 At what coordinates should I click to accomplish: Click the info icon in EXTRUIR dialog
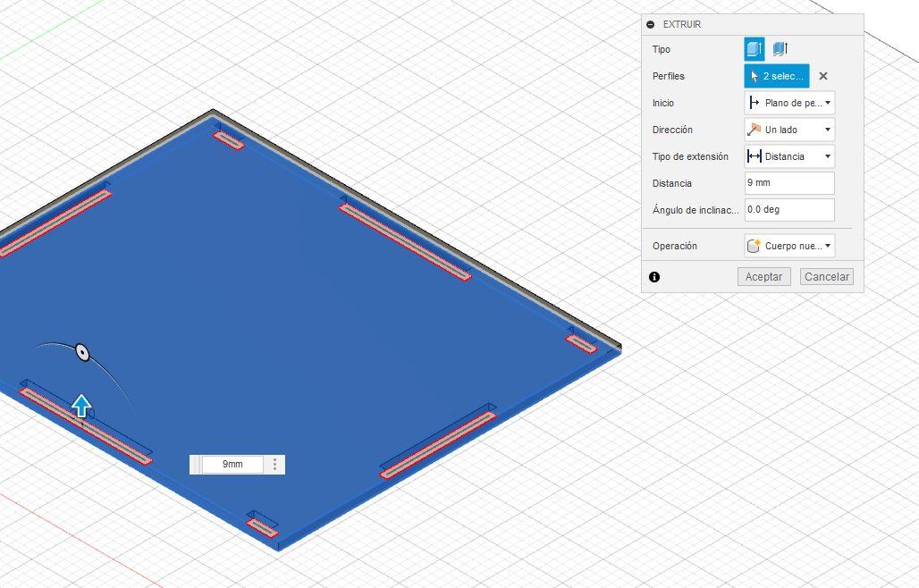654,277
